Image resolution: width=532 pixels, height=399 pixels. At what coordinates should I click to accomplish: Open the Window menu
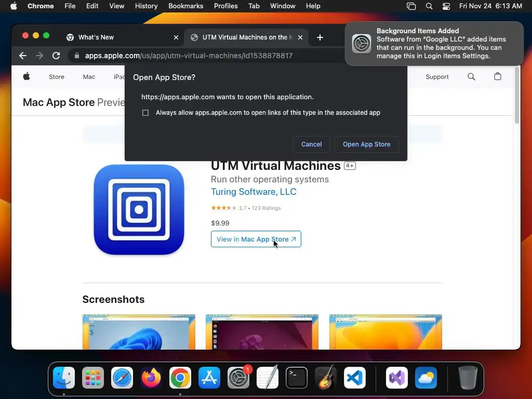coord(283,6)
